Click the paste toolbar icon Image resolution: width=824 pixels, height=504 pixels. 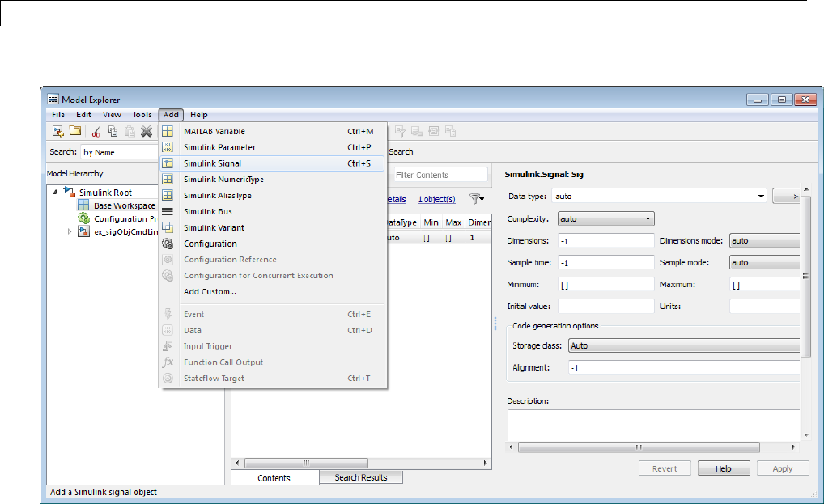coord(130,131)
